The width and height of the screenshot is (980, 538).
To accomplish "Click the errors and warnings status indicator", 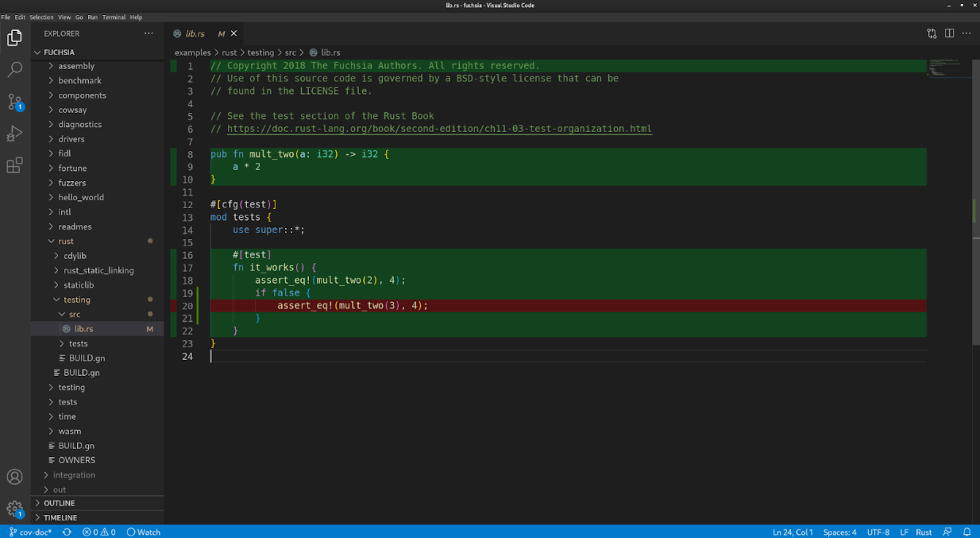I will click(98, 532).
